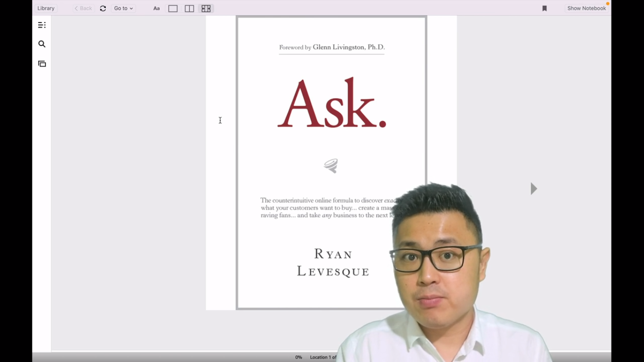Switch to two-column page view
644x362 pixels.
[x=190, y=8]
